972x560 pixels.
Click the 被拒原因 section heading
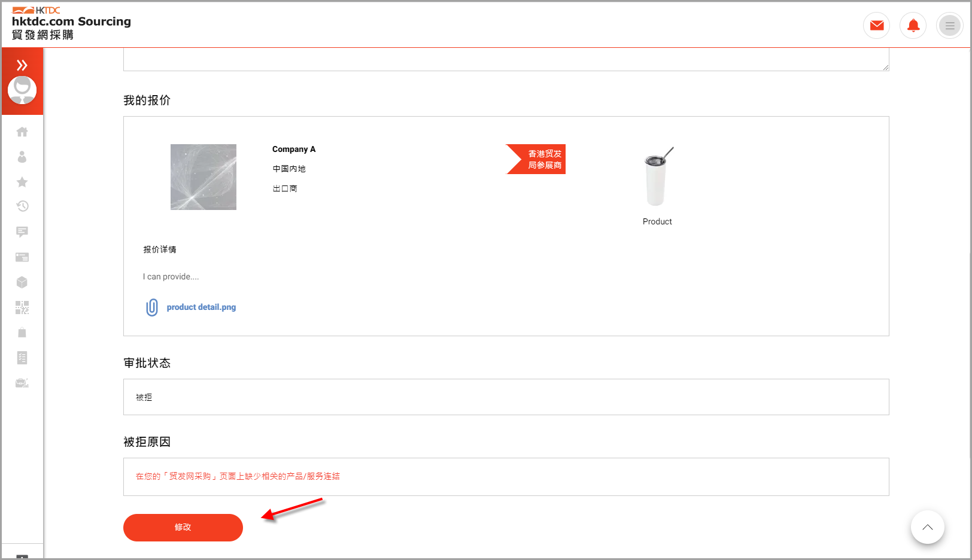pyautogui.click(x=147, y=442)
